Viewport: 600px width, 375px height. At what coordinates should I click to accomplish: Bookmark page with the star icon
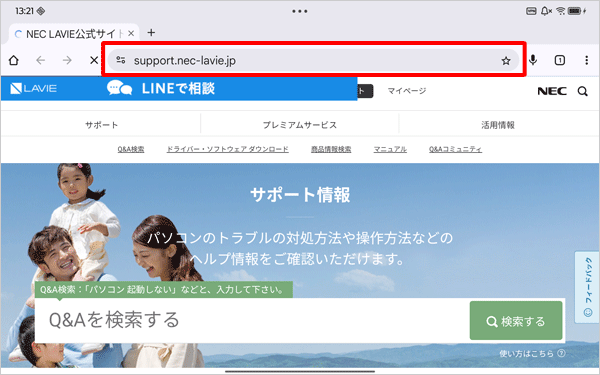[x=506, y=60]
